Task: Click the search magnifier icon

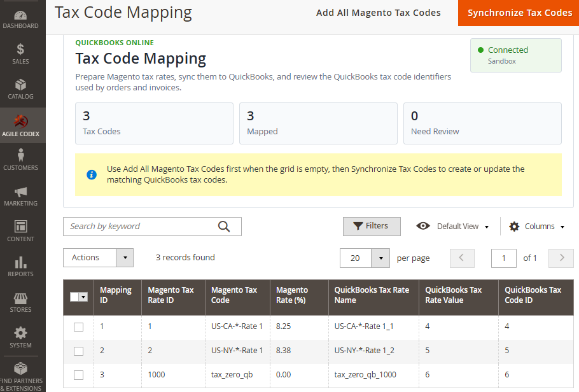Action: pos(224,227)
